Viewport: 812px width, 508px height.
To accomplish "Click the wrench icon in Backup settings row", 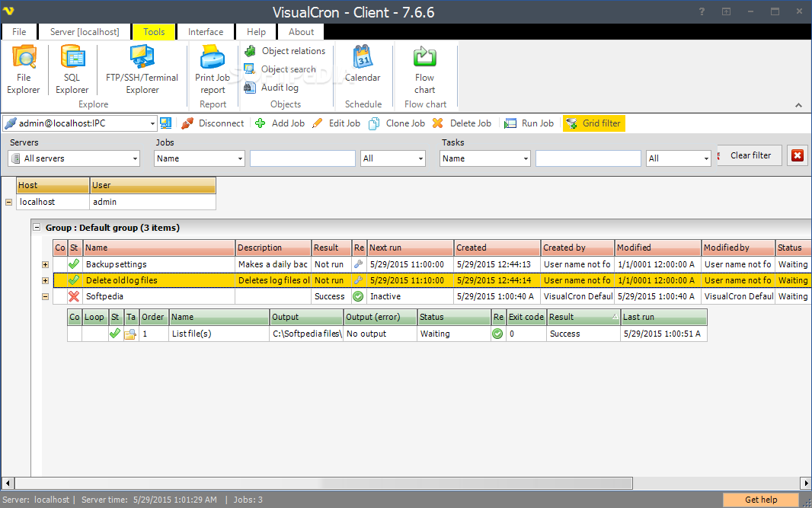I will tap(358, 264).
